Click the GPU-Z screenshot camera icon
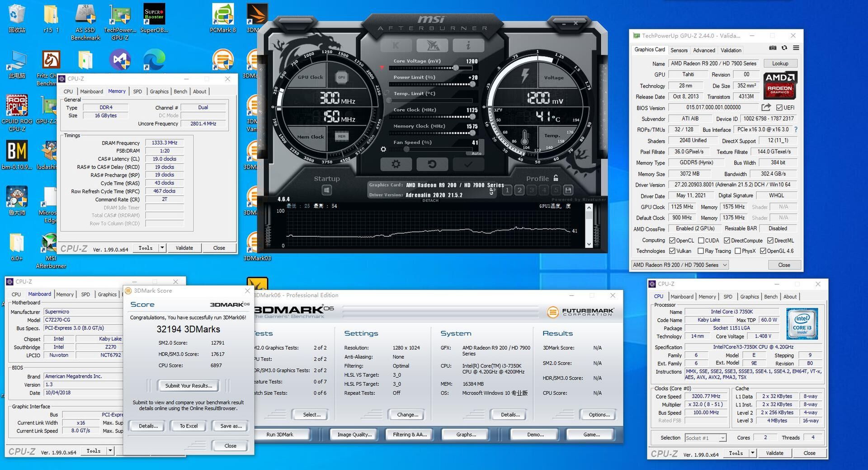The height and width of the screenshot is (470, 868). click(773, 48)
